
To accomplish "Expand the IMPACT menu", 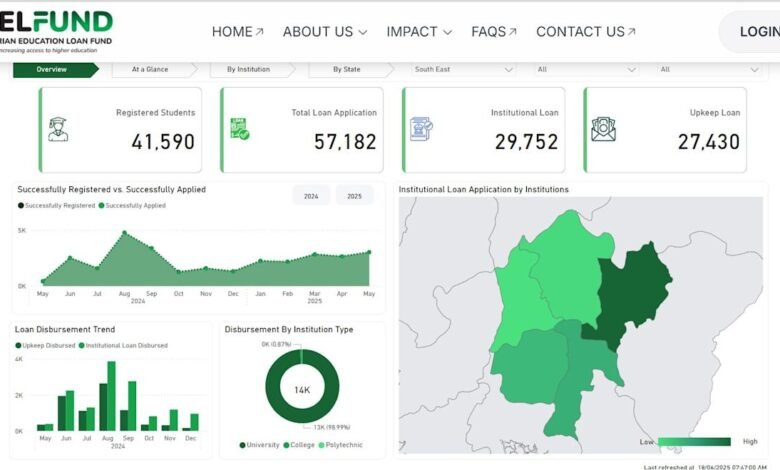I will [x=420, y=32].
